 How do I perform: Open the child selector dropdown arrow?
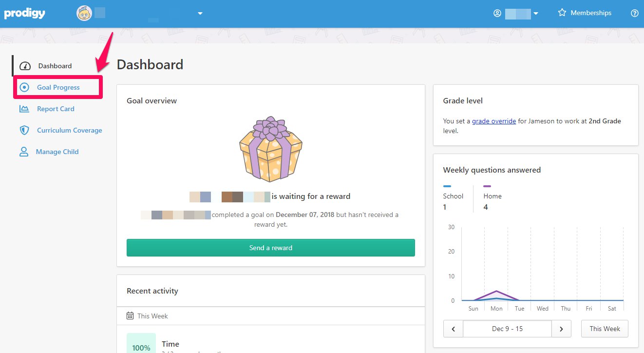(200, 14)
